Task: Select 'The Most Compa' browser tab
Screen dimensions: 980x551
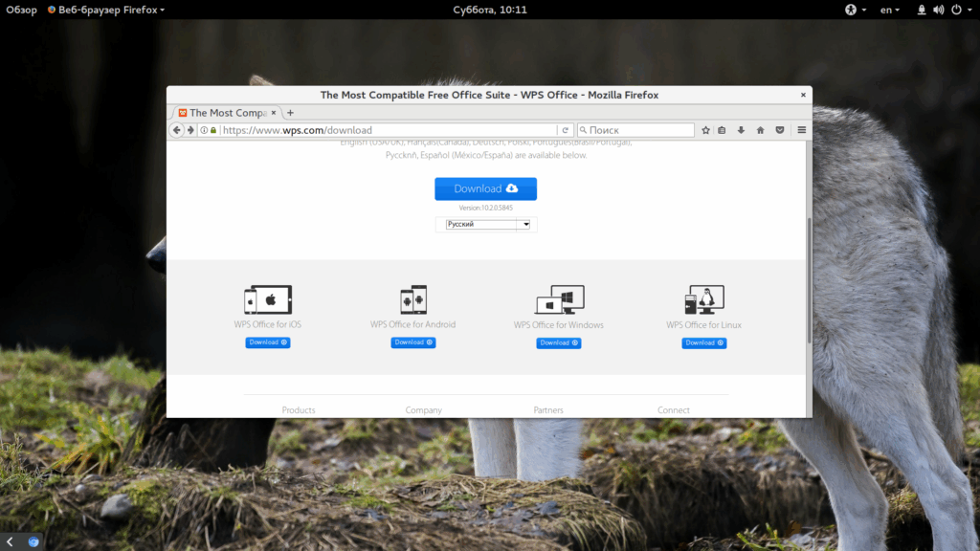Action: tap(227, 113)
